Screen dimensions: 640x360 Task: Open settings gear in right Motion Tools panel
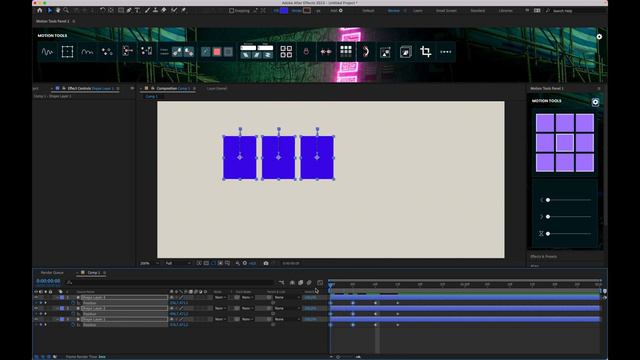click(x=596, y=102)
